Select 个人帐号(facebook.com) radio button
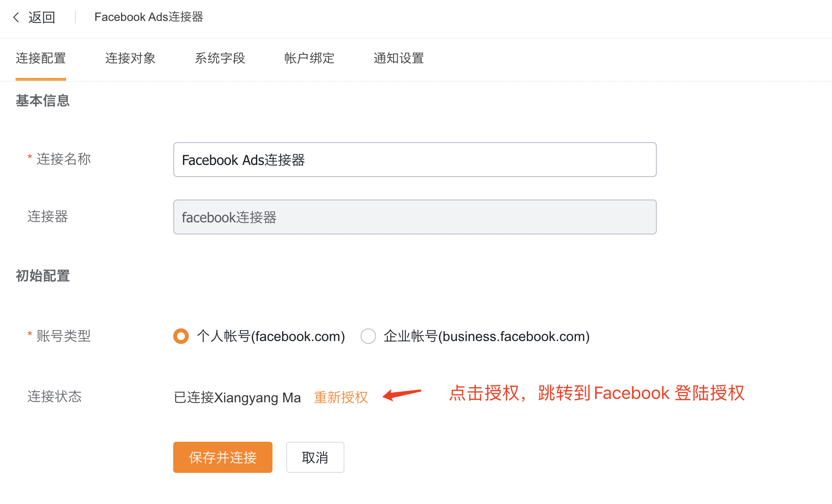This screenshot has height=504, width=832. 181,336
